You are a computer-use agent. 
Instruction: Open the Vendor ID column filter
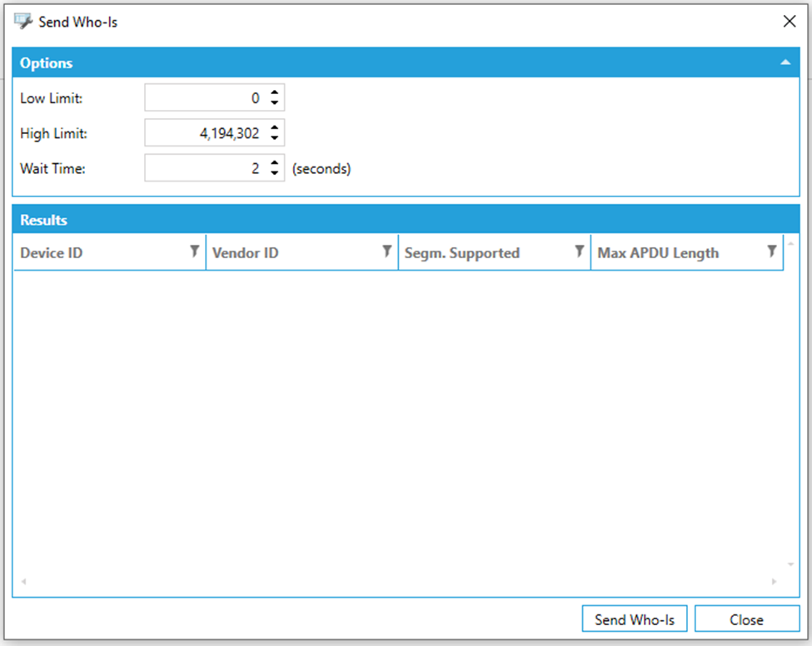tap(386, 252)
